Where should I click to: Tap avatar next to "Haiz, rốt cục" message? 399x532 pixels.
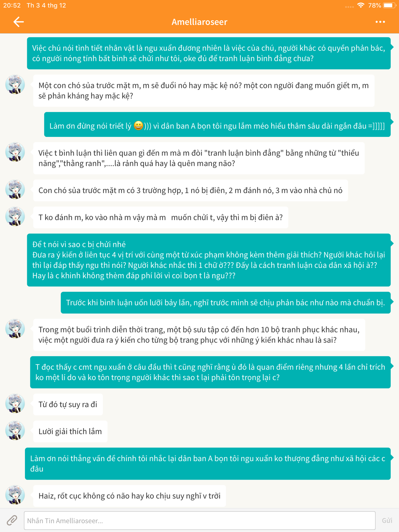[x=15, y=495]
